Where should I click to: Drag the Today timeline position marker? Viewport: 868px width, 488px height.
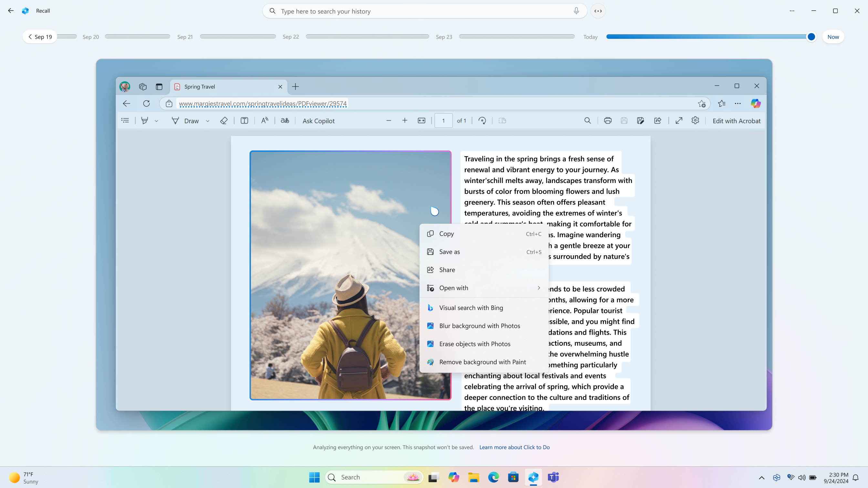(811, 37)
